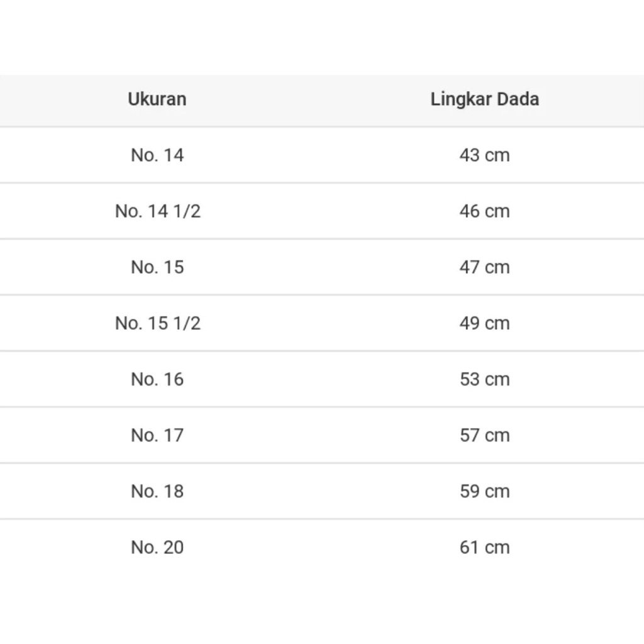Click the 49 cm measurement cell

click(484, 323)
